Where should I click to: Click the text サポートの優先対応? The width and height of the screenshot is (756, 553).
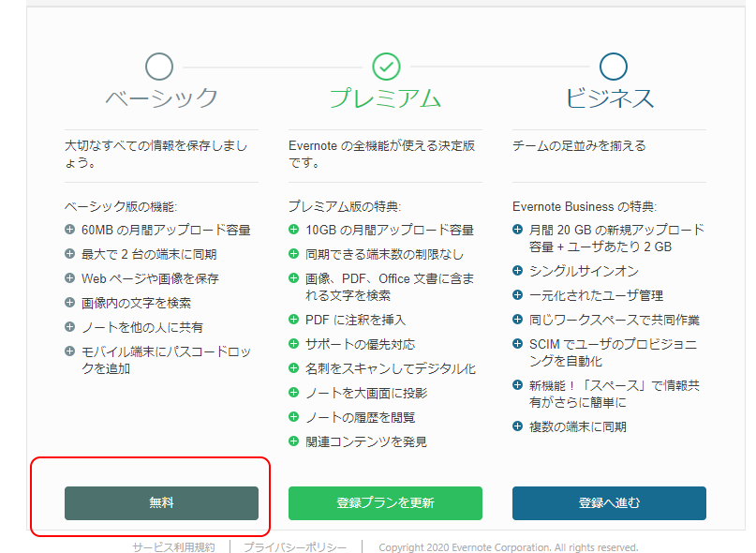pyautogui.click(x=360, y=344)
